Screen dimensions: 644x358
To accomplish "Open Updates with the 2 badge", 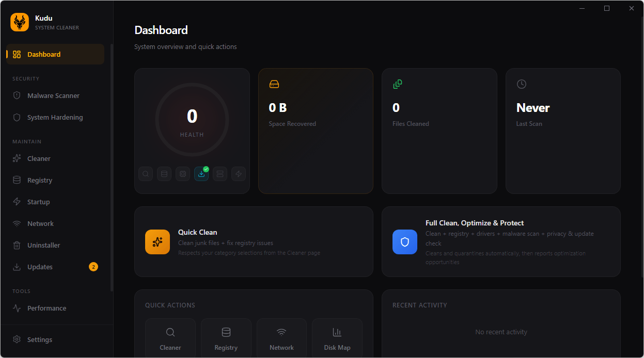I will [40, 267].
